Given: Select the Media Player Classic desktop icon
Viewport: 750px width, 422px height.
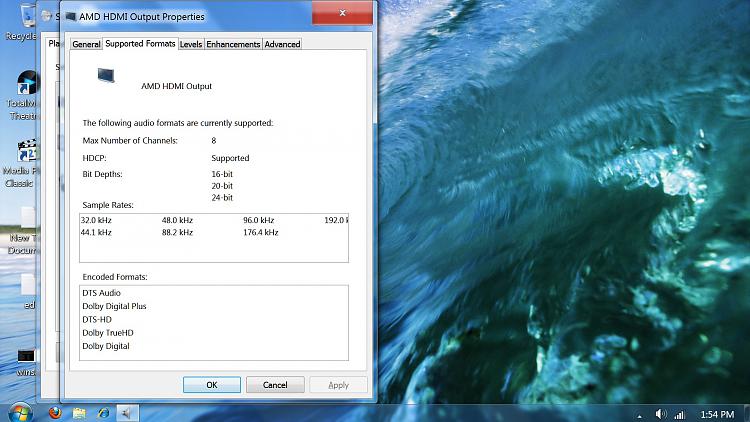Looking at the screenshot, I should pos(22,164).
